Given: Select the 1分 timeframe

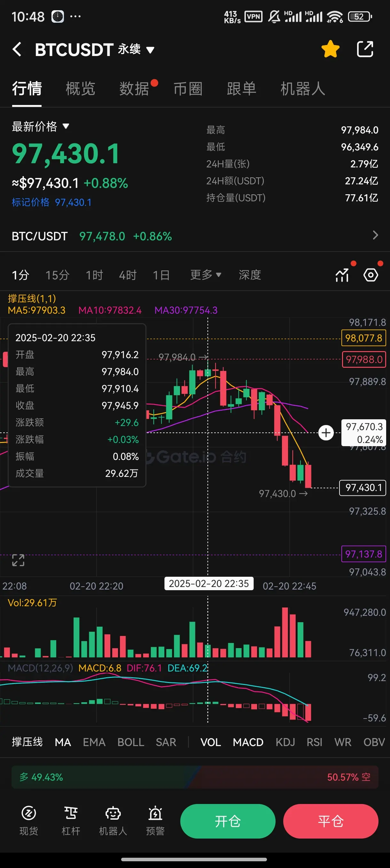Looking at the screenshot, I should pyautogui.click(x=20, y=275).
